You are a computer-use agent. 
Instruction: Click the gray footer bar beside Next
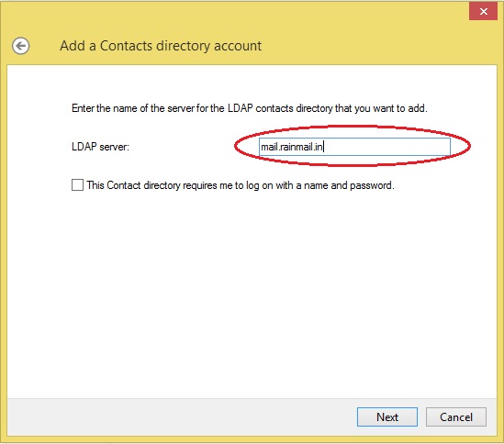click(x=180, y=417)
